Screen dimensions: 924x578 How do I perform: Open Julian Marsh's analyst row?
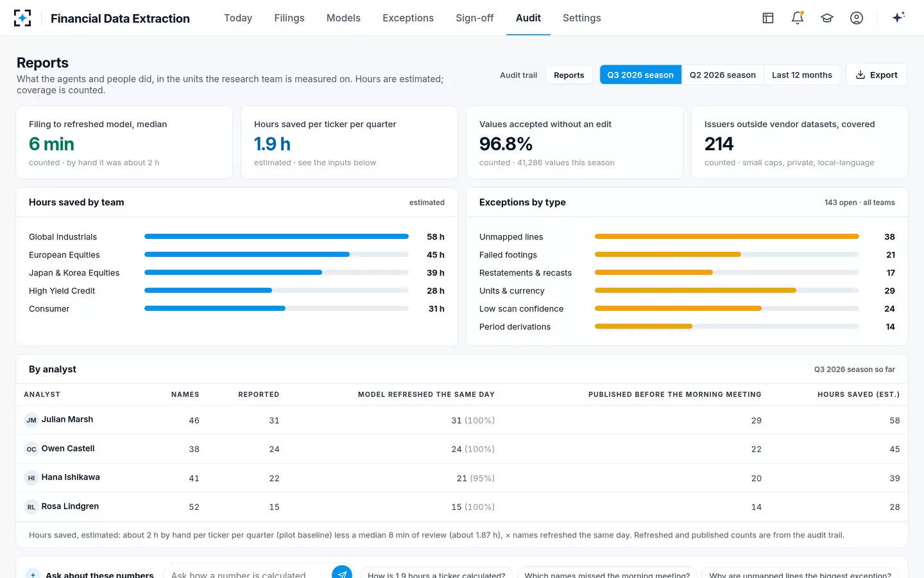click(462, 420)
